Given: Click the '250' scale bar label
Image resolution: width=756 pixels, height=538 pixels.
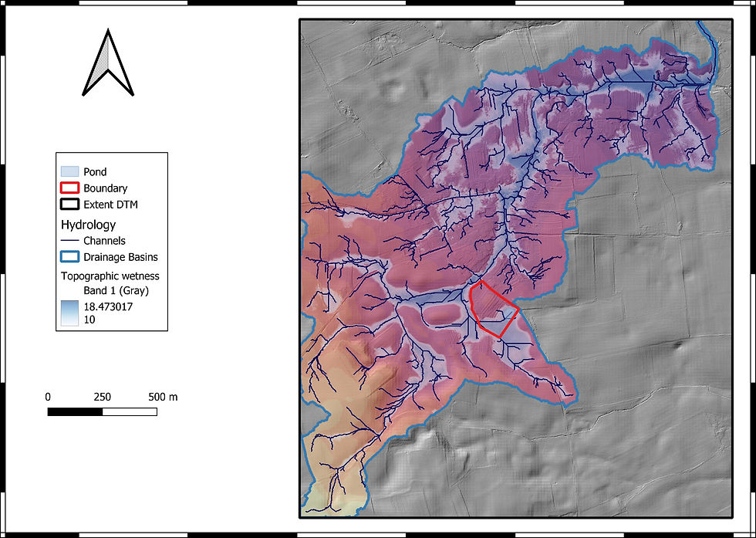Looking at the screenshot, I should coord(102,397).
